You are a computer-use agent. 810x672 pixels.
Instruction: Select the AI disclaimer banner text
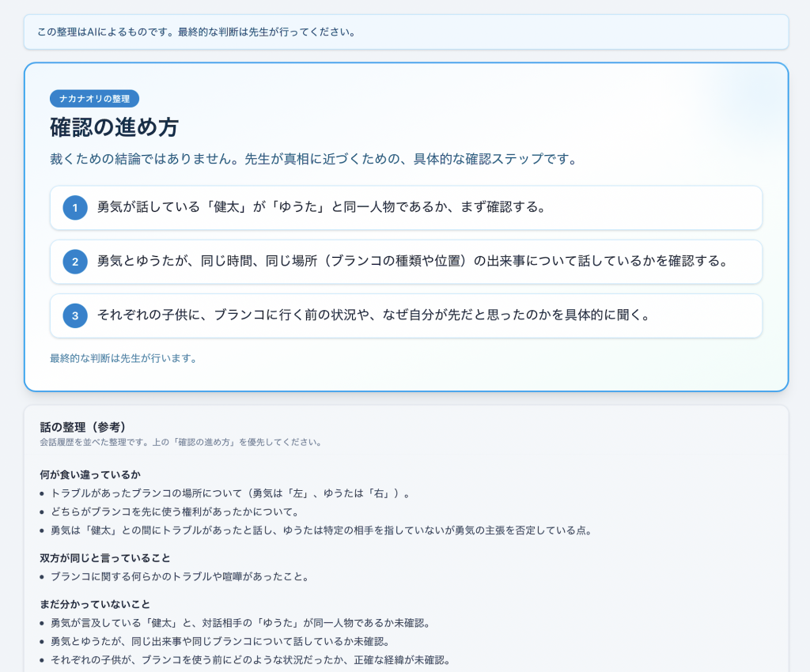196,32
